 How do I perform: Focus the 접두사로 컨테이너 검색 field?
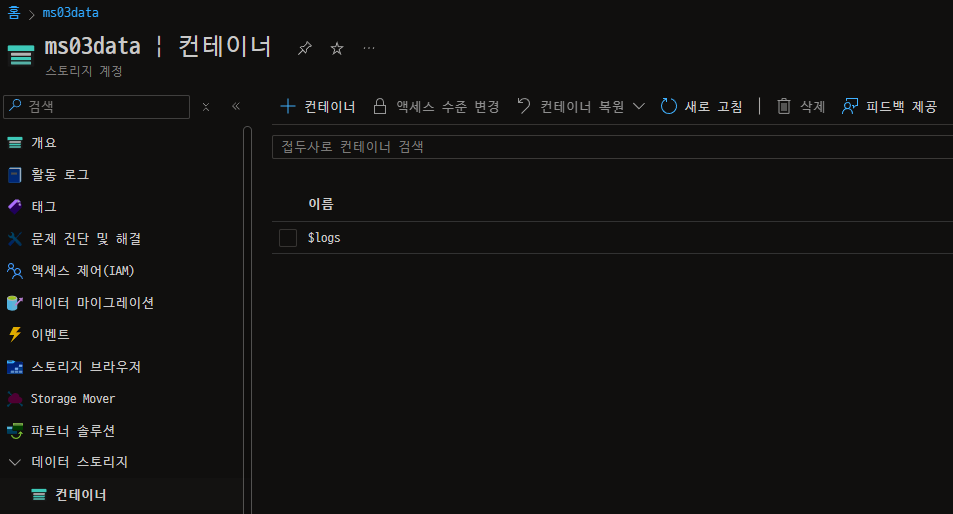tap(613, 147)
